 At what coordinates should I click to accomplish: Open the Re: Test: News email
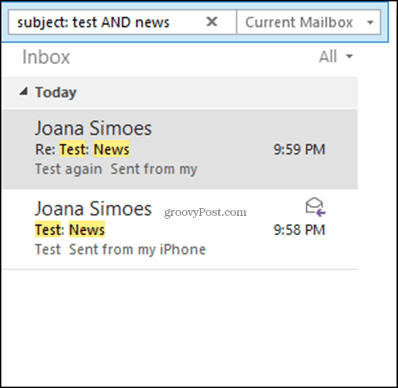[x=180, y=149]
